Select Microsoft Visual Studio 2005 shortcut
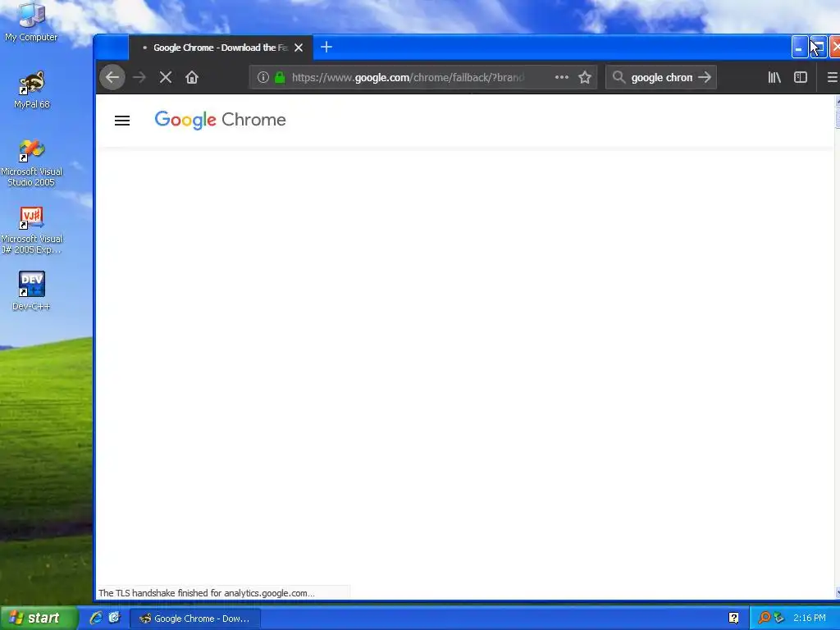840x630 pixels. 32,163
